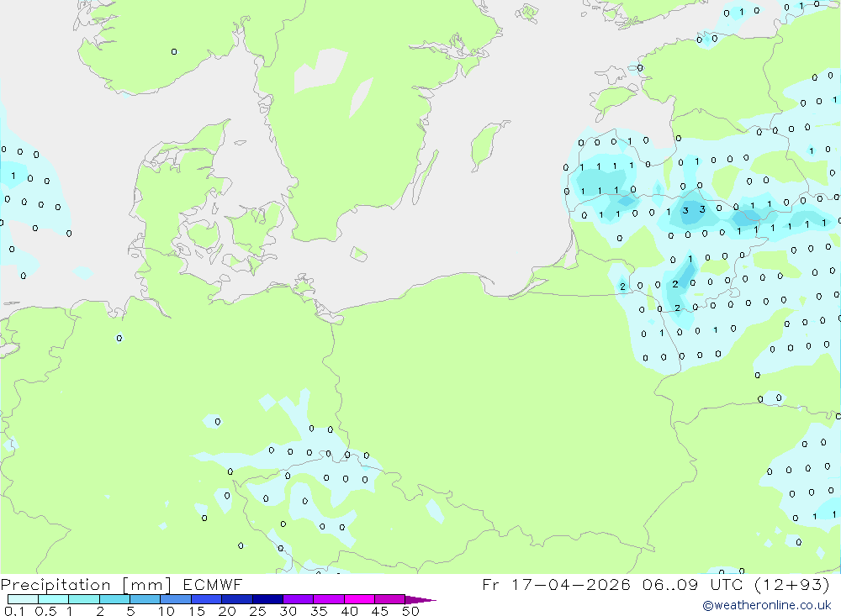Click the '06..09 UTC' time range
The height and width of the screenshot is (616, 841).
693,584
